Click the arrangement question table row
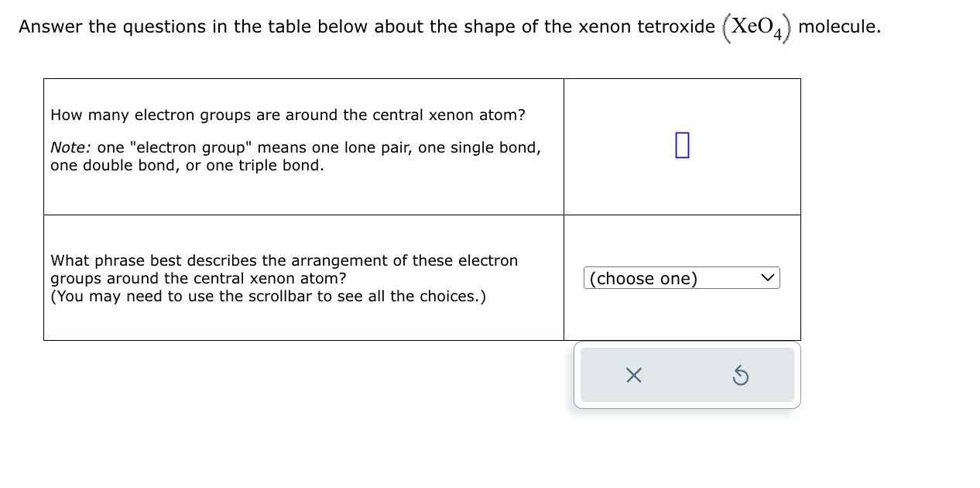This screenshot has height=488, width=980. click(x=302, y=277)
